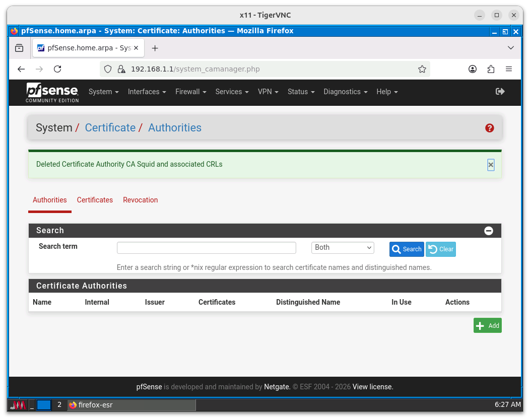Switch to the Certificates tab

(95, 200)
